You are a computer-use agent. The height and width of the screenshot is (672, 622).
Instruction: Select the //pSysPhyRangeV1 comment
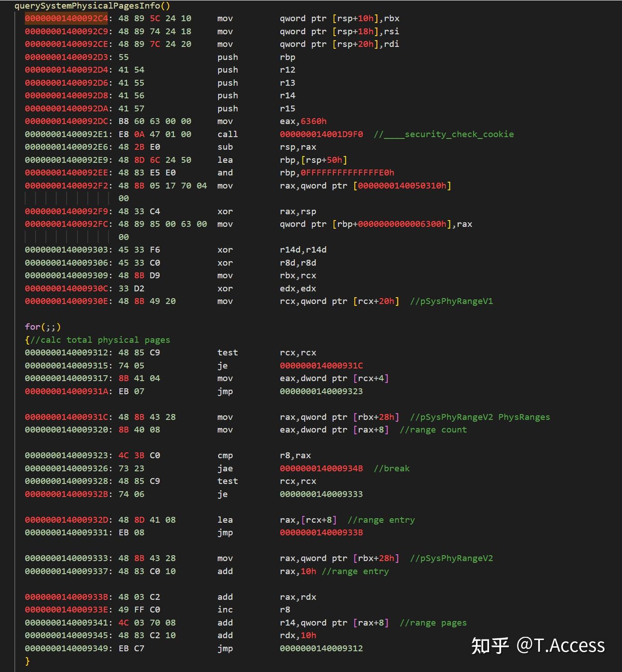(451, 301)
